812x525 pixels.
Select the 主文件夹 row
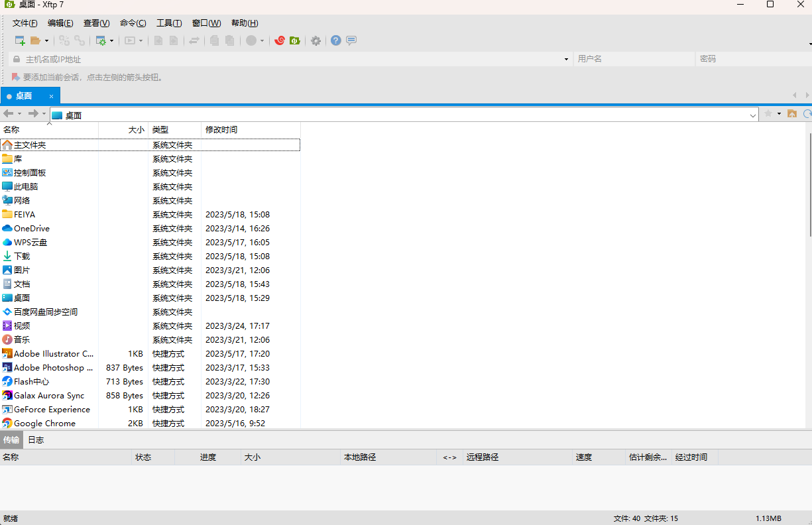(x=150, y=145)
